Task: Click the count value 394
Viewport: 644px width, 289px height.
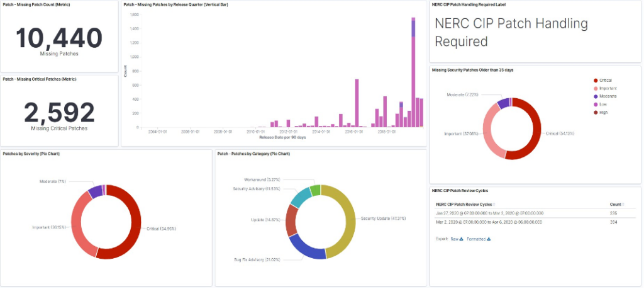Action: pos(614,222)
